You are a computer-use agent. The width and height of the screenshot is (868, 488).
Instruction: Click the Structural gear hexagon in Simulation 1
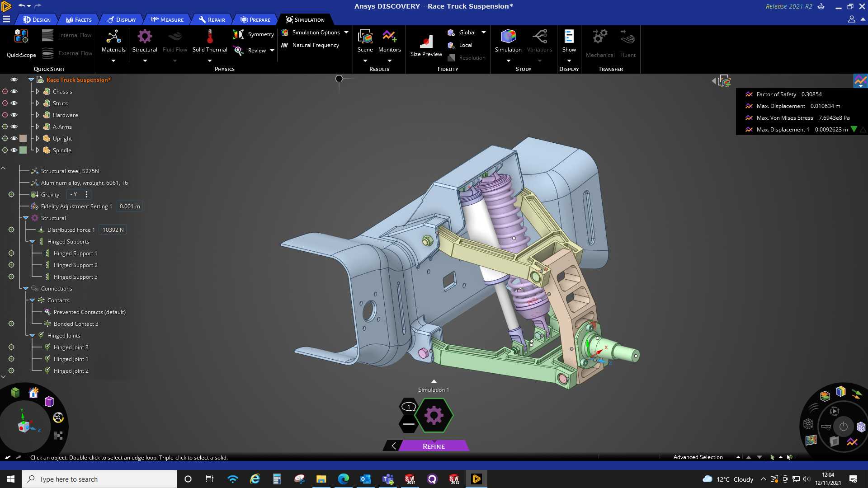click(x=434, y=415)
